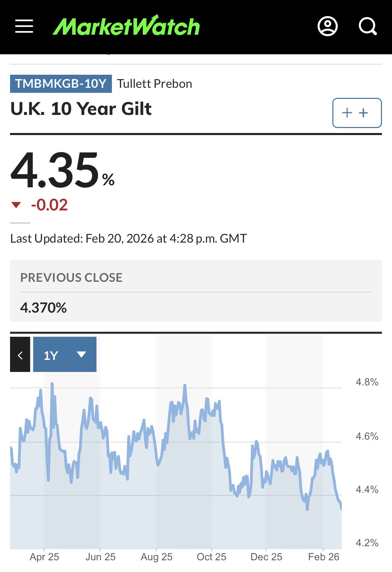Click the Feb 26 chart axis label
Screen dimensions: 392x572
(x=324, y=557)
